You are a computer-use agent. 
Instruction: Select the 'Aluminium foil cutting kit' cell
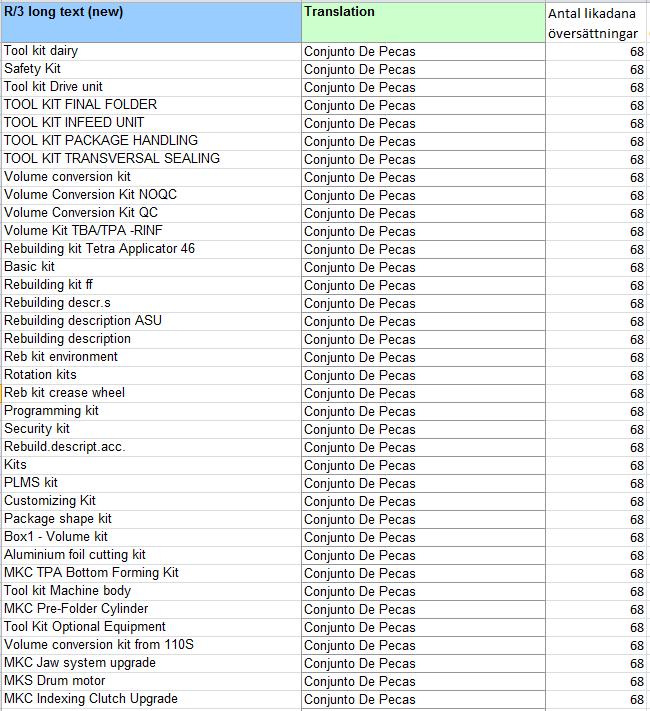click(x=151, y=555)
